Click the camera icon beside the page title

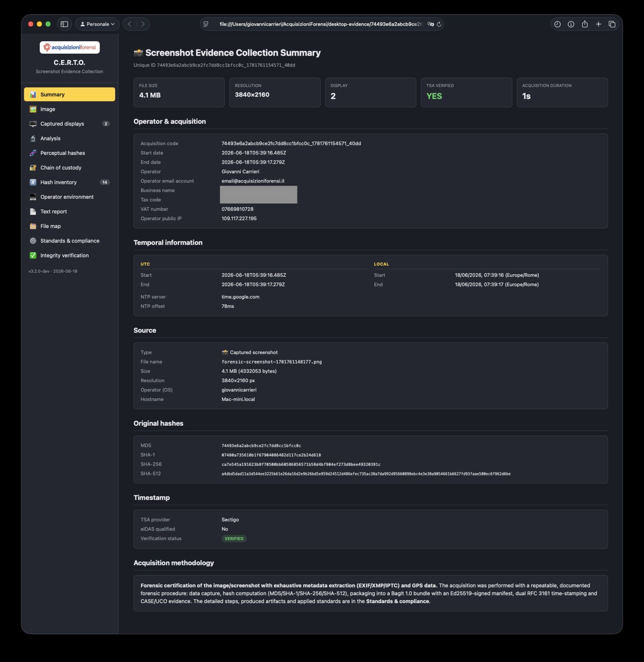(138, 53)
